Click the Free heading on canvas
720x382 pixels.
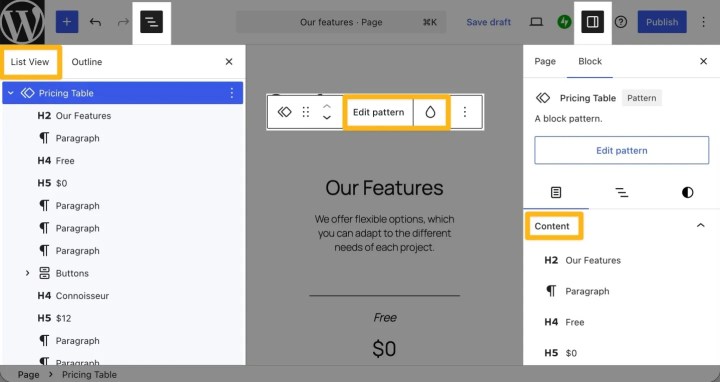pyautogui.click(x=385, y=318)
